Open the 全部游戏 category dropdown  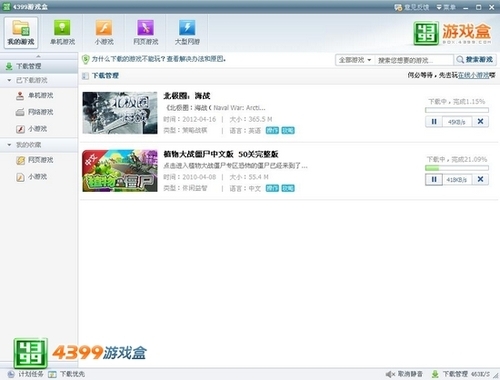[x=355, y=60]
